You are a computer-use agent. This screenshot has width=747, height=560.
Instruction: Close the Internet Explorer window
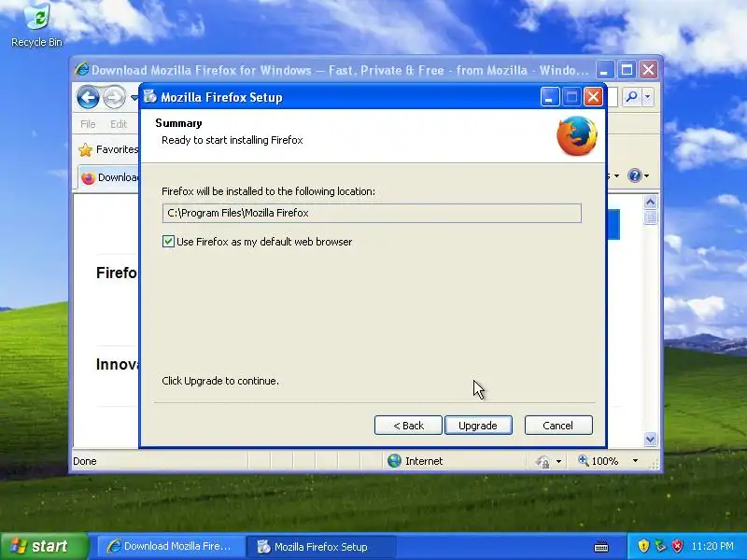[648, 70]
